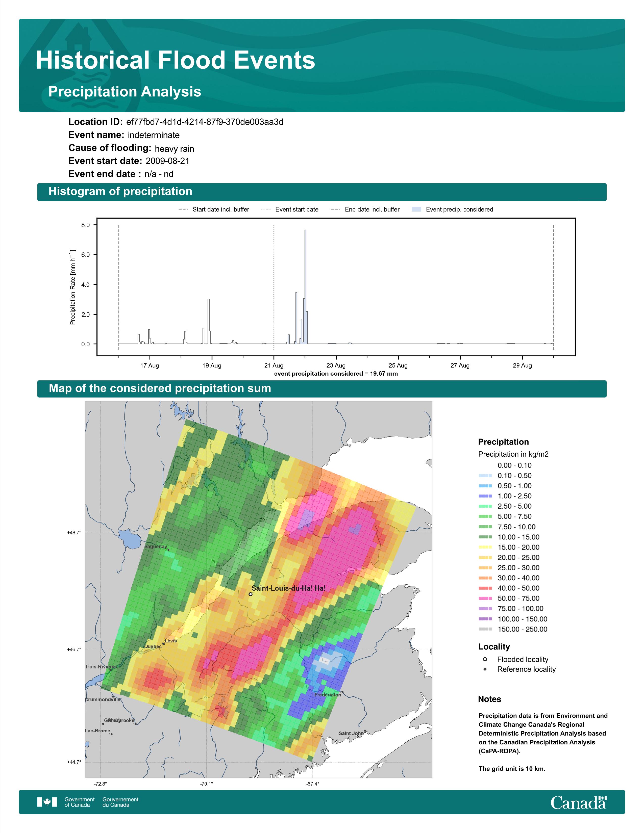Click the Canadian flag icon in footer

tap(47, 802)
